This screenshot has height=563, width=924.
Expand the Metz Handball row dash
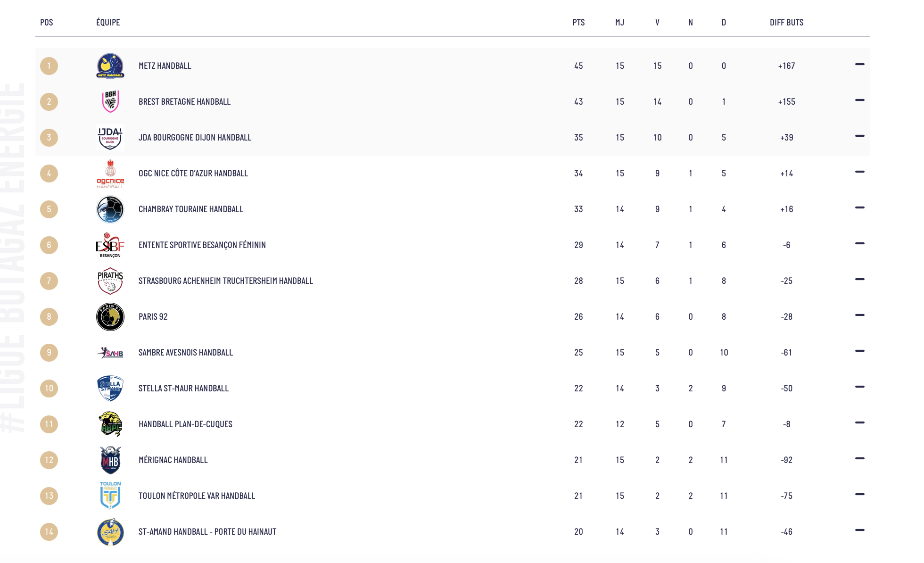click(860, 65)
